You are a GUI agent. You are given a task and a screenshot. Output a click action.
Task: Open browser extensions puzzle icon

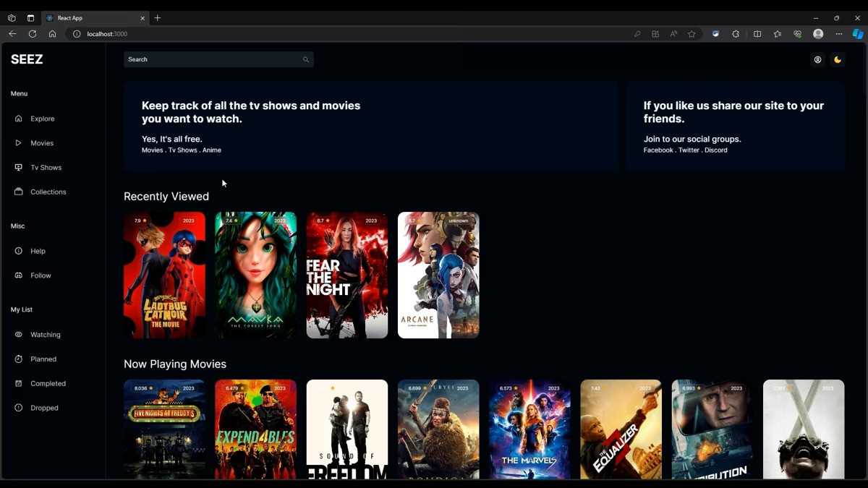[x=736, y=34]
